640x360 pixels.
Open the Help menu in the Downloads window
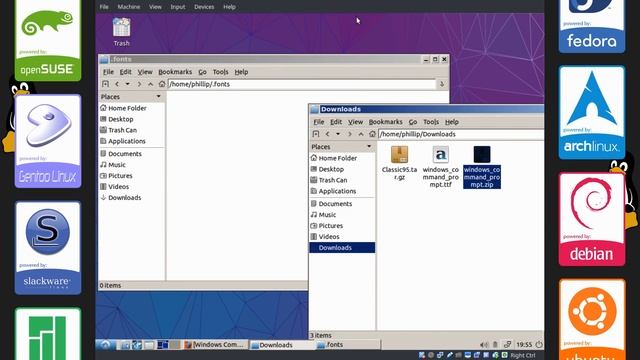point(452,122)
